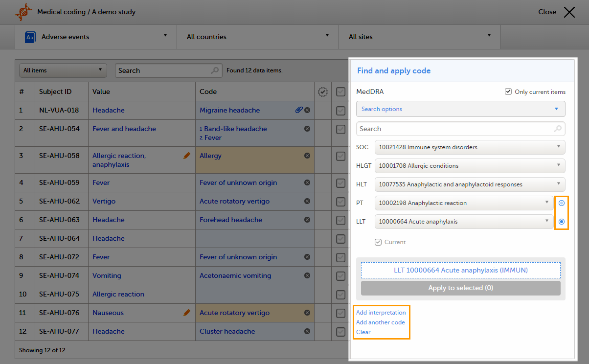Click pencil edit icon for SE-AHU-058

tap(186, 156)
